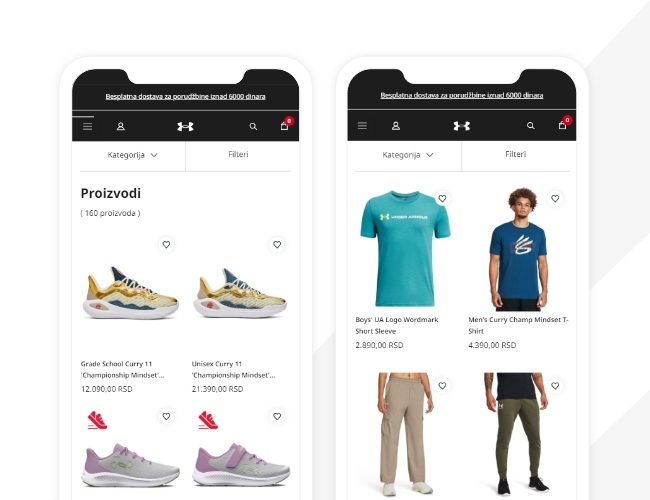Open Filteri tab on right phone
The width and height of the screenshot is (650, 500).
tap(515, 154)
